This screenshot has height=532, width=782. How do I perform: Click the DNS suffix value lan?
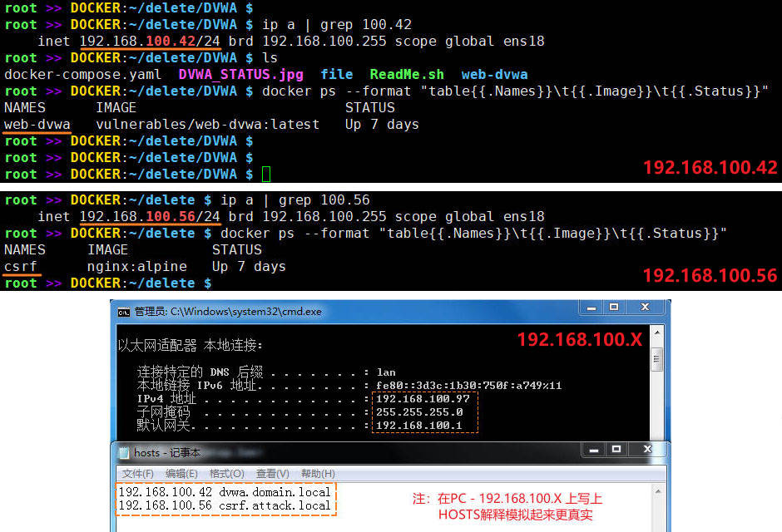pos(386,372)
